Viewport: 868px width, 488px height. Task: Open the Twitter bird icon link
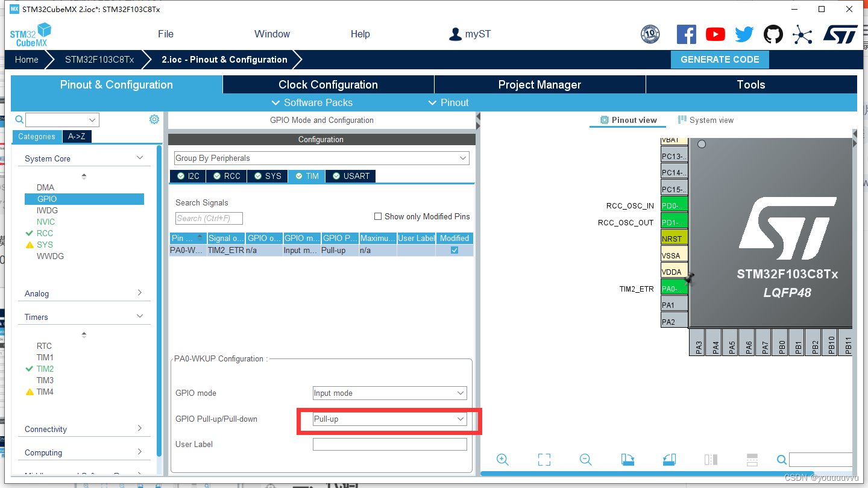pyautogui.click(x=744, y=34)
